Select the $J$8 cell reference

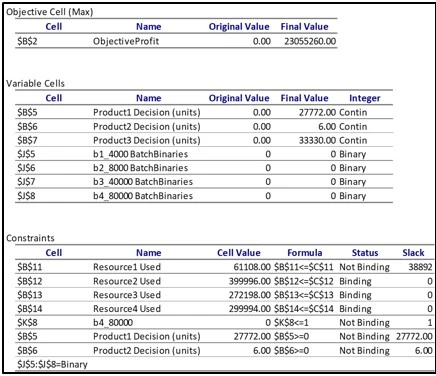[26, 196]
